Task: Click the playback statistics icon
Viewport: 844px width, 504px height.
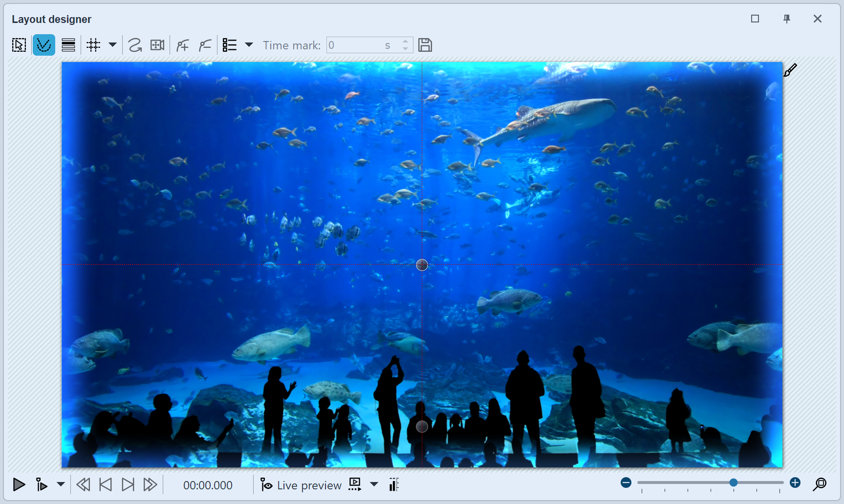Action: coord(393,484)
